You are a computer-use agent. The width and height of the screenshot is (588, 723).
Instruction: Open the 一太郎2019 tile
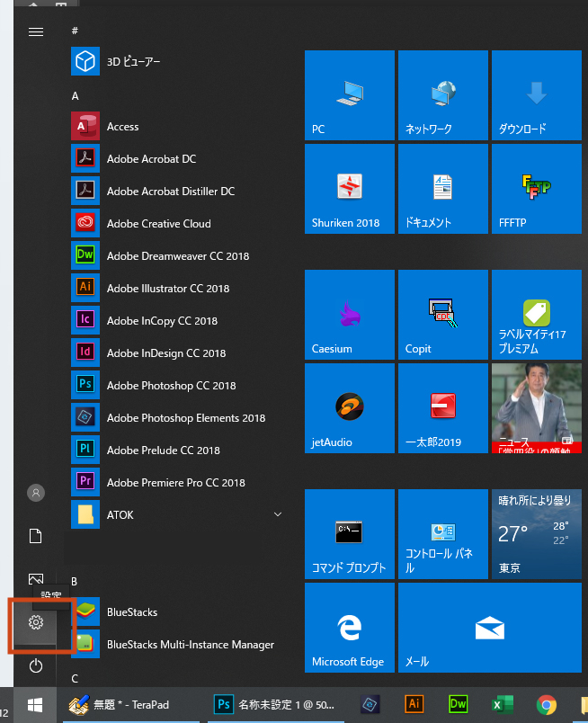(x=442, y=408)
